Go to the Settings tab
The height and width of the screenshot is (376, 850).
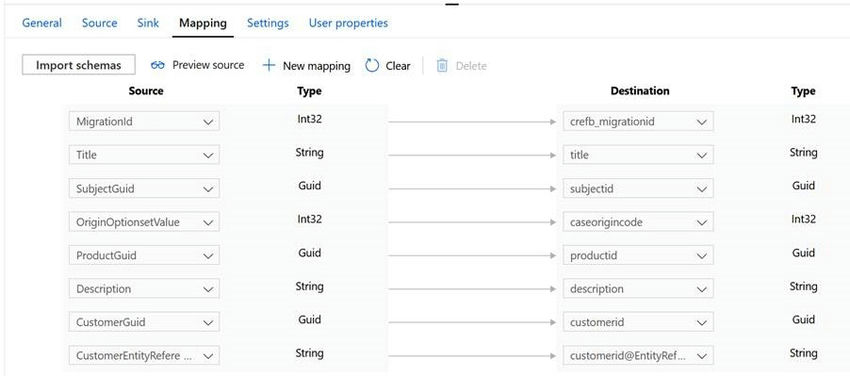coord(268,23)
